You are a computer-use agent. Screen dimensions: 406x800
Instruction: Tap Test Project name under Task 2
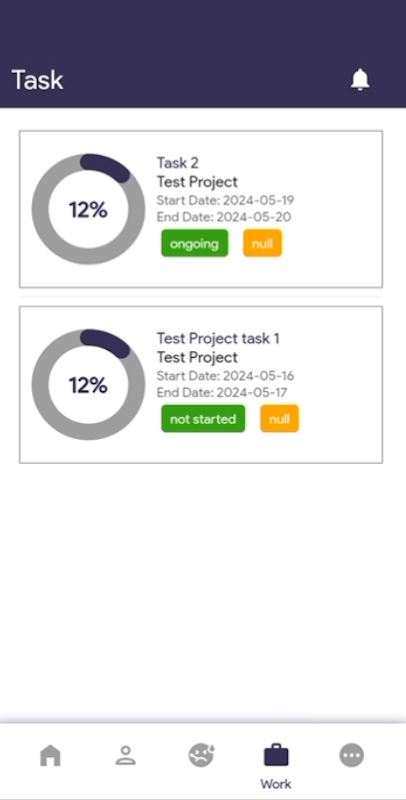tap(197, 182)
